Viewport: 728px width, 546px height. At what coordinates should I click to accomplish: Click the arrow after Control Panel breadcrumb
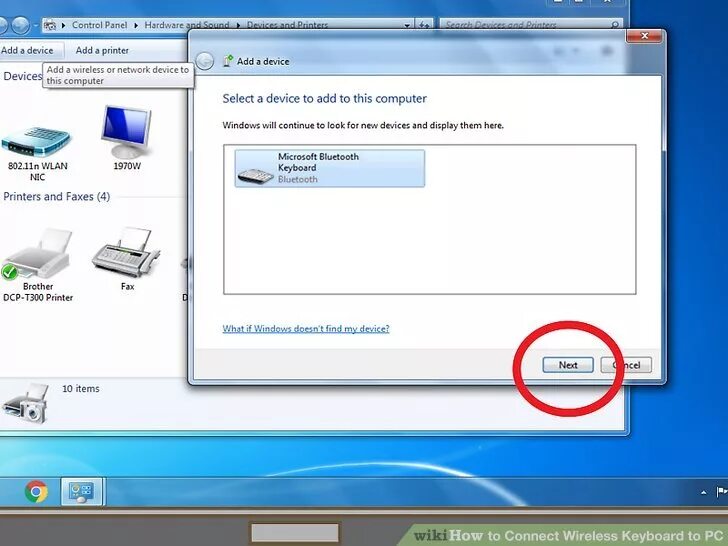[136, 26]
